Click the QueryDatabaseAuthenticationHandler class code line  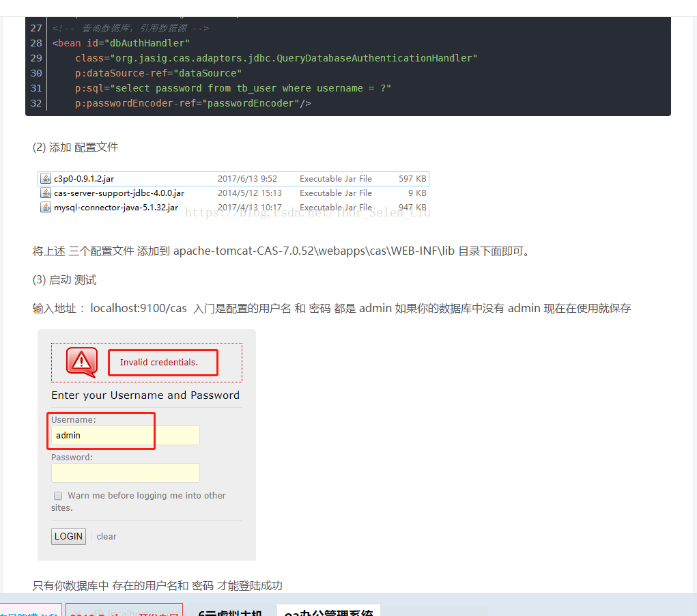[276, 58]
